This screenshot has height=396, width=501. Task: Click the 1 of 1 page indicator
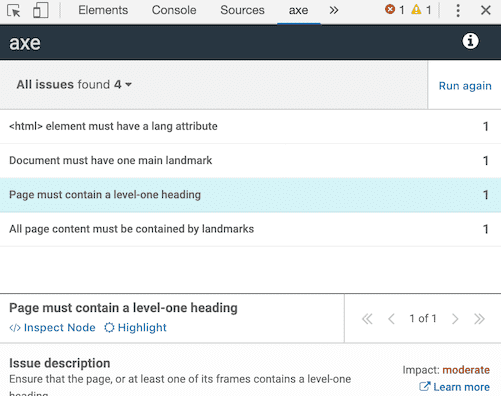click(423, 319)
